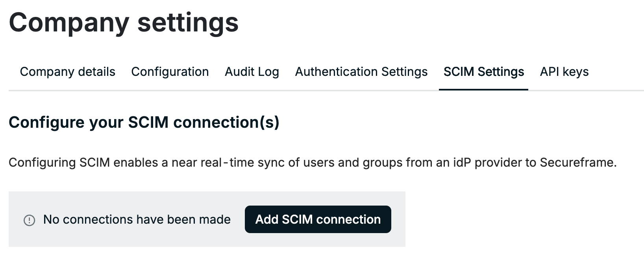Viewport: 644px width, 261px height.
Task: Click the Company settings page title
Action: point(124,22)
